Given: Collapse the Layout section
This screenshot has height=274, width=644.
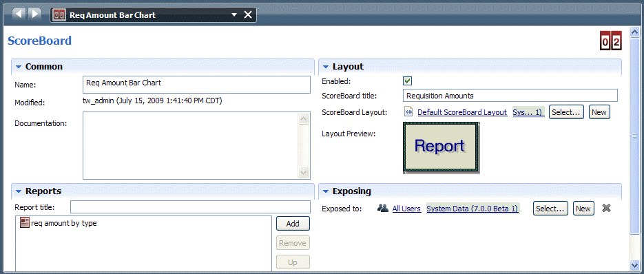Looking at the screenshot, I should [326, 67].
